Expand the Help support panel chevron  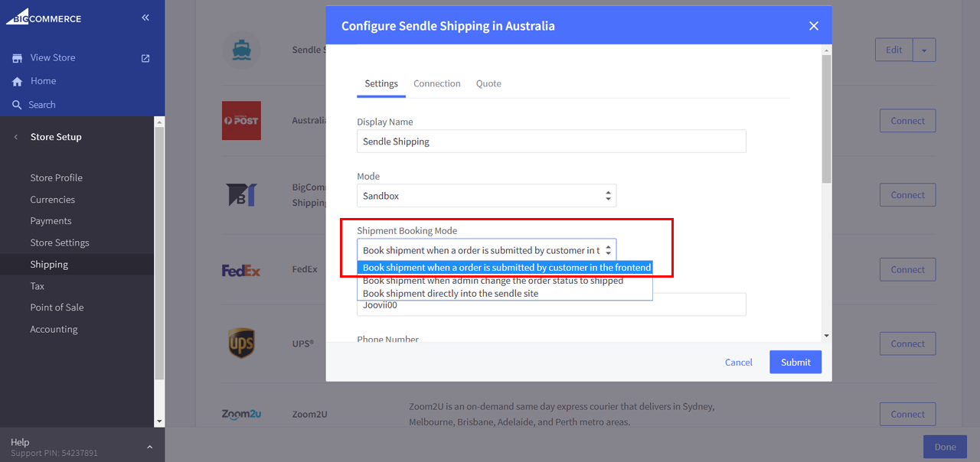tap(149, 447)
